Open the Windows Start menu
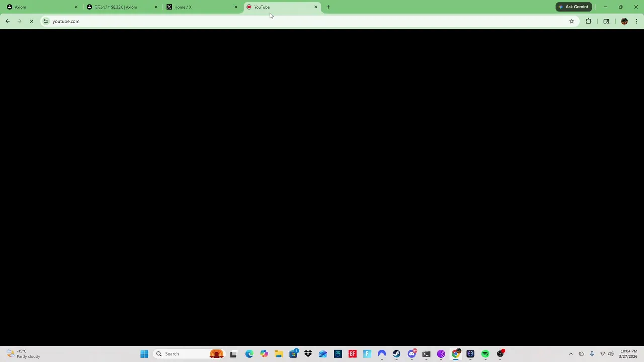The width and height of the screenshot is (644, 362). click(x=144, y=354)
